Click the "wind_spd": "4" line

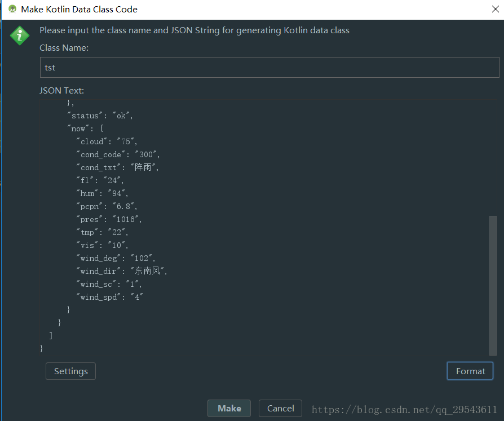(x=109, y=297)
